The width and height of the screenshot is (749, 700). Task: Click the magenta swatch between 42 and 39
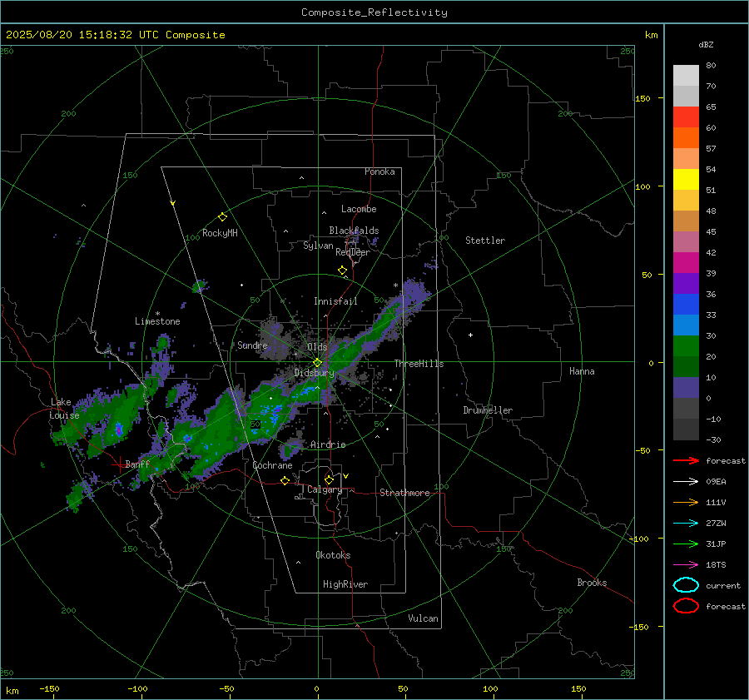686,263
